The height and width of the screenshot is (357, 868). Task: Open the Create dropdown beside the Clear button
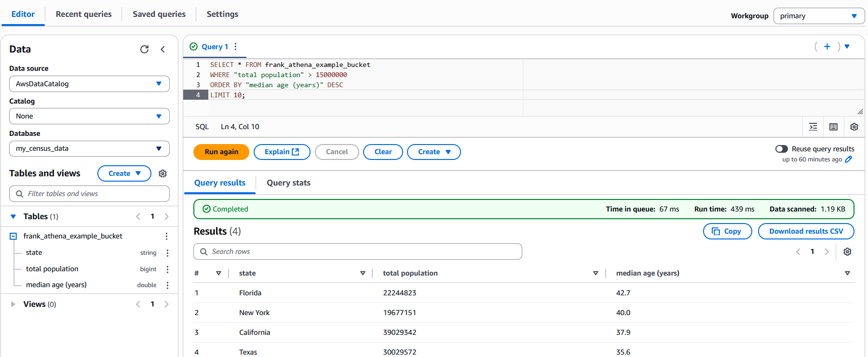tap(434, 152)
